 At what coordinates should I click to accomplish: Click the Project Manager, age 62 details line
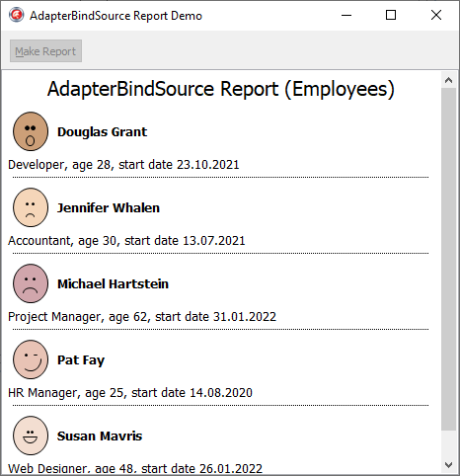(x=142, y=317)
